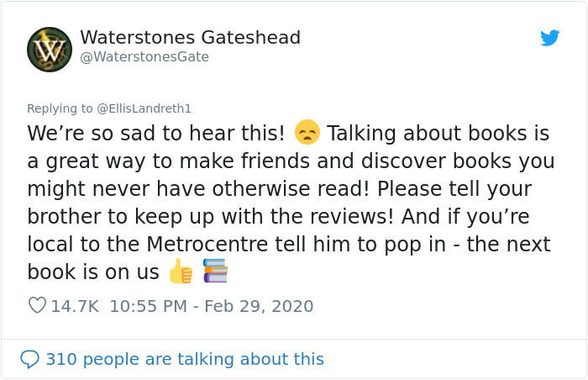The image size is (588, 380).
Task: Click the stacked books emoji
Action: point(215,271)
